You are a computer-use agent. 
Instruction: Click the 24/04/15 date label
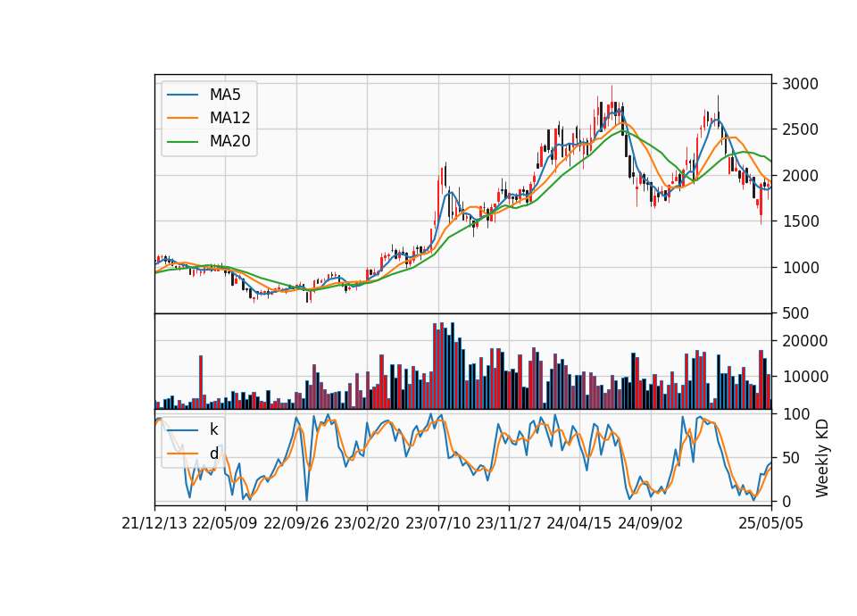click(579, 523)
